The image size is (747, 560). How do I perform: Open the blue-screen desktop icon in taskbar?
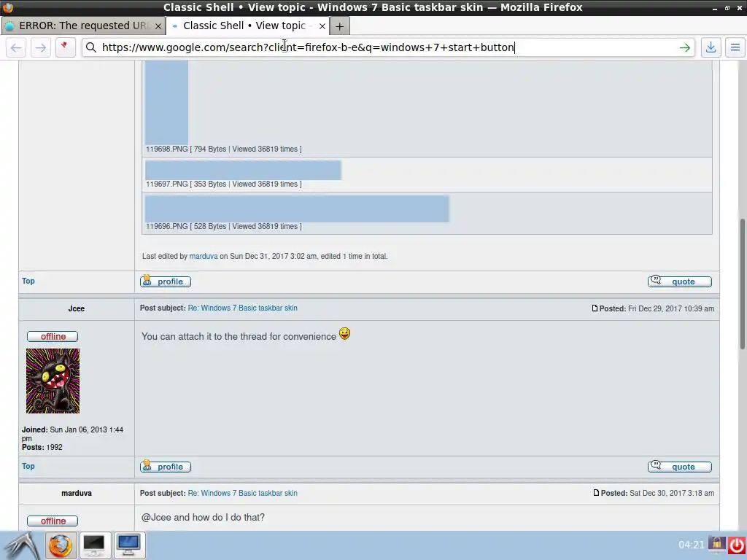point(128,545)
